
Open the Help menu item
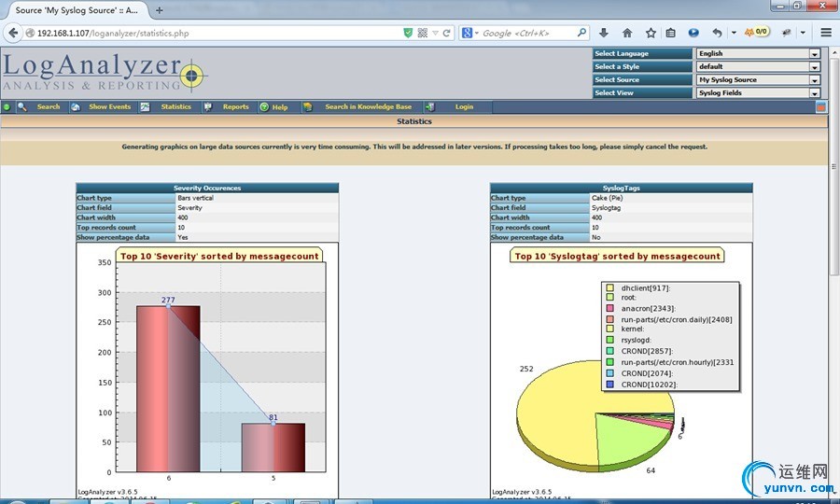click(280, 107)
